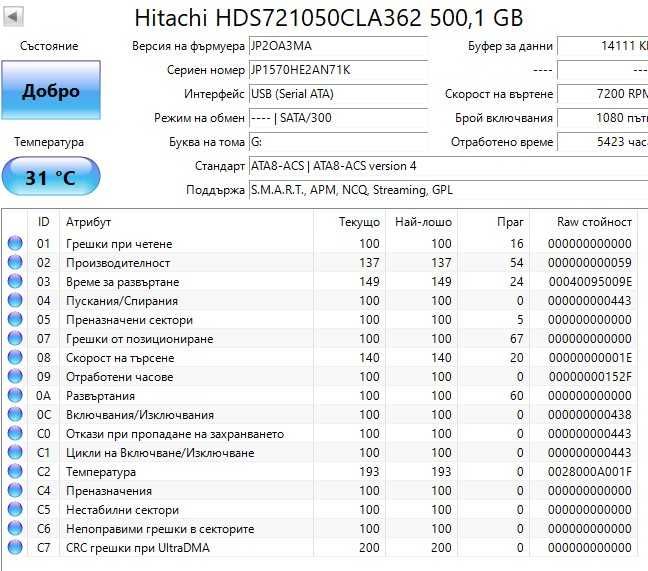648x571 pixels.
Task: Select row 'Откази при пропадане на захранването'
Action: [x=321, y=433]
